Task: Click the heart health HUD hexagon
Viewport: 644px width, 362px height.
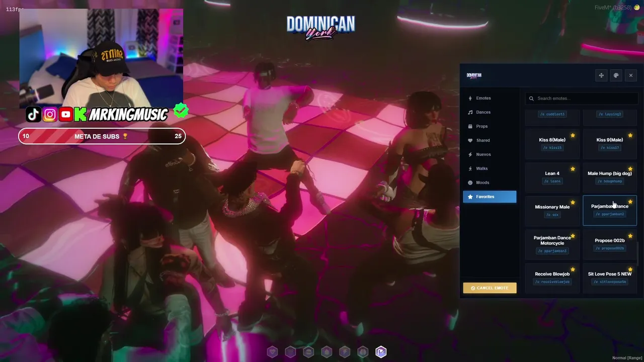Action: click(x=272, y=352)
